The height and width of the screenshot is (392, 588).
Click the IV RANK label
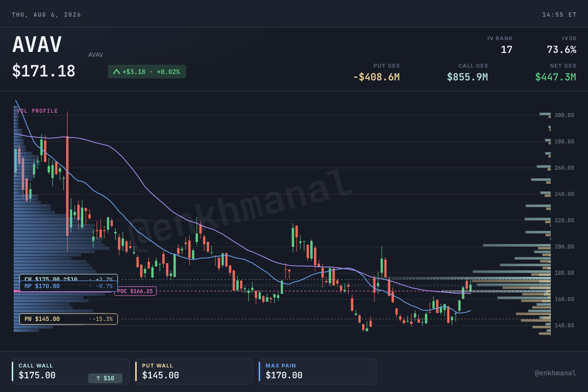pos(500,38)
